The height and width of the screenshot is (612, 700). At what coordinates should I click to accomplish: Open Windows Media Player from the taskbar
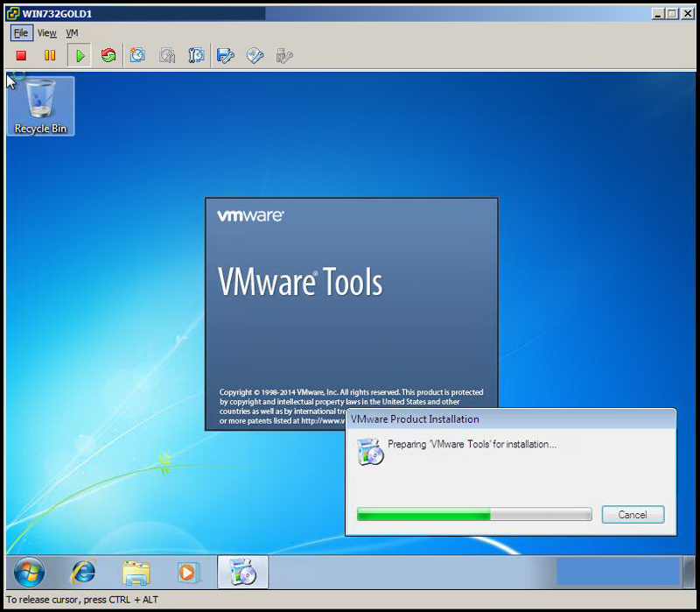point(187,573)
